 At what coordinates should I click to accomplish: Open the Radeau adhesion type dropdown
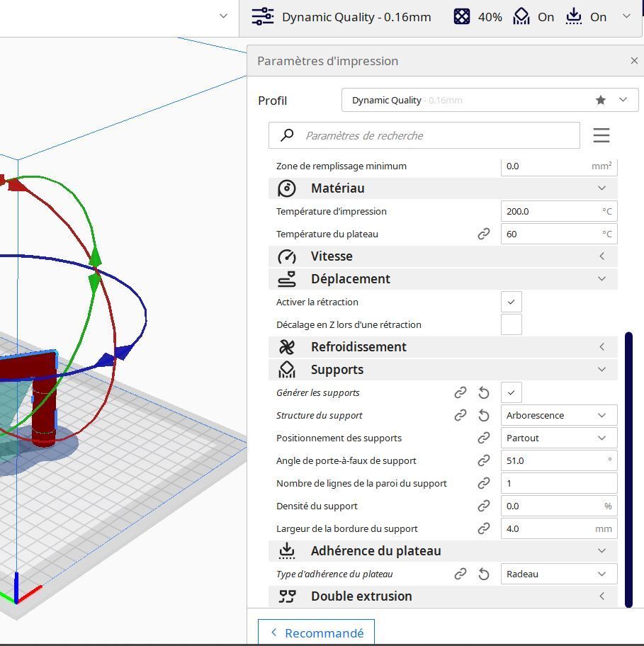click(559, 574)
